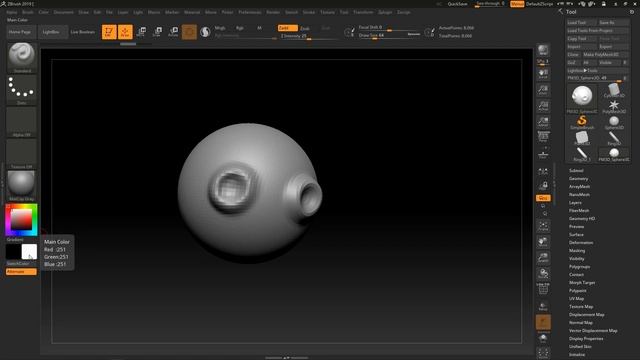Open the Brush menu
This screenshot has width=640, height=360.
(28, 12)
